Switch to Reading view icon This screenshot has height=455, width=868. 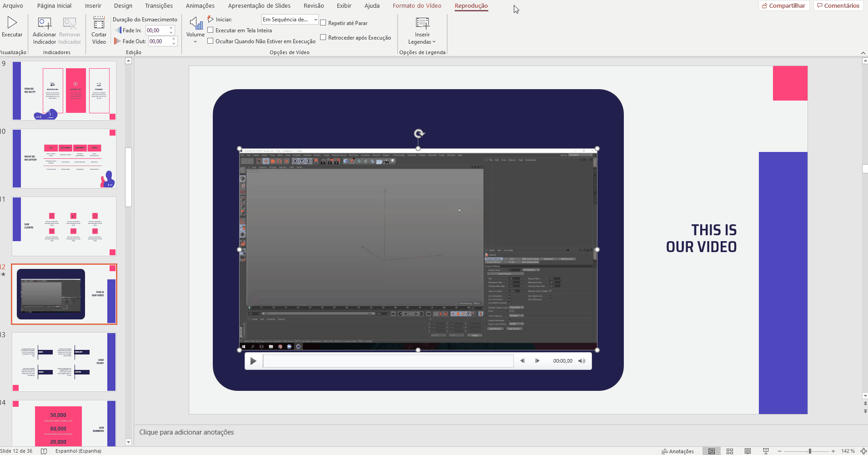click(x=748, y=451)
